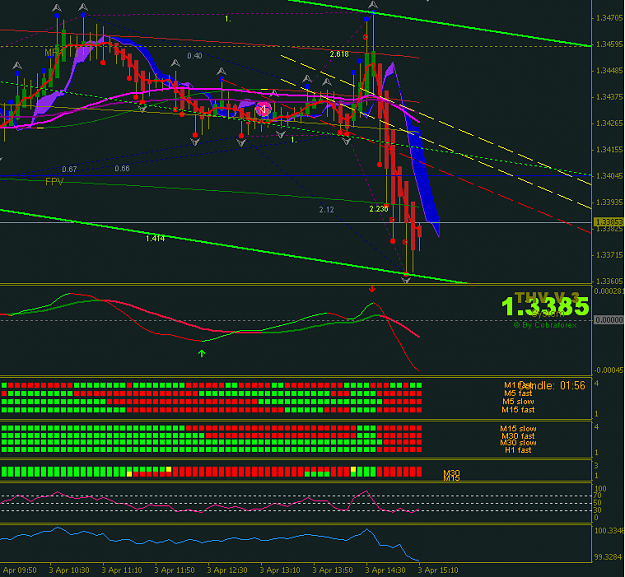625x577 pixels.
Task: Click the 1.34155 price level on the axis
Action: click(609, 149)
